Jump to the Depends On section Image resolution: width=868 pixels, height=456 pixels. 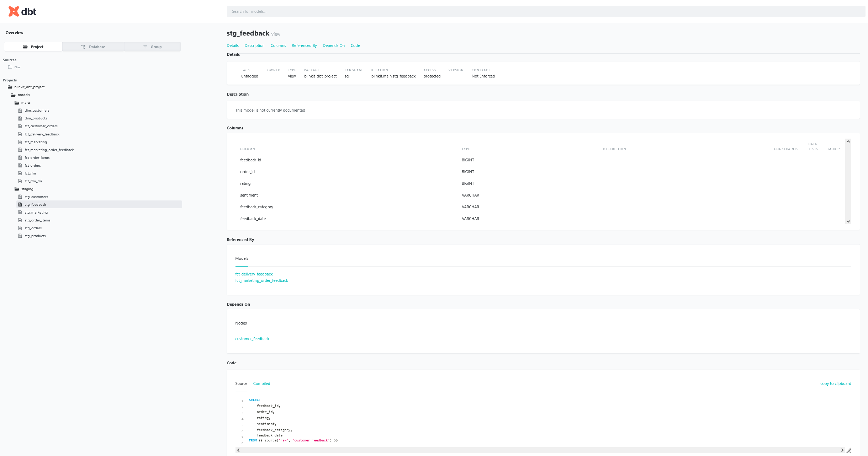coord(333,45)
